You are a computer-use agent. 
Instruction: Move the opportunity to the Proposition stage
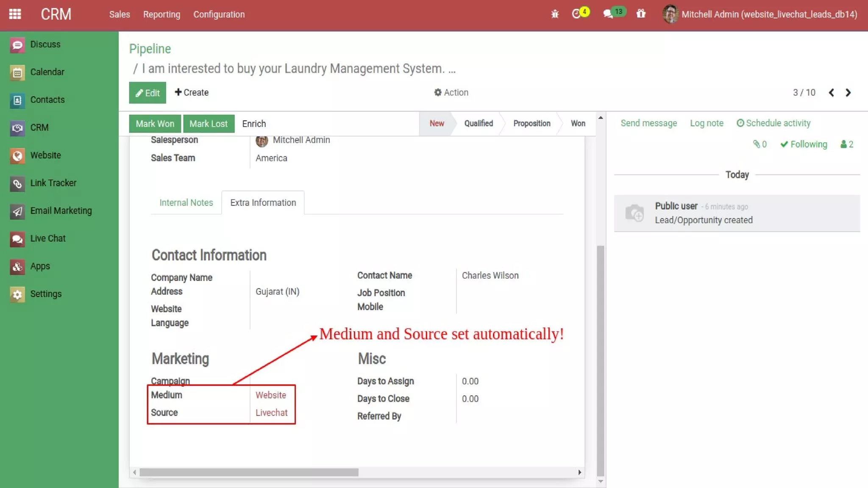pos(531,124)
